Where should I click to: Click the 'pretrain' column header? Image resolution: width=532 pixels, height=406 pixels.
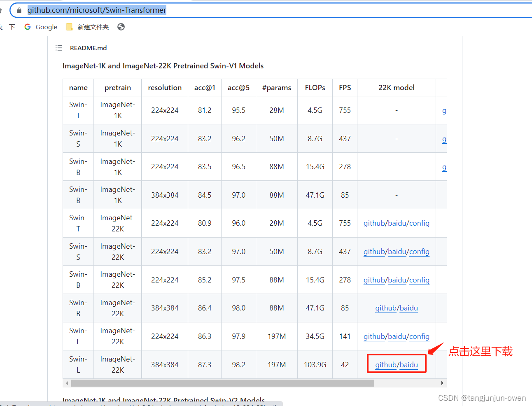118,88
